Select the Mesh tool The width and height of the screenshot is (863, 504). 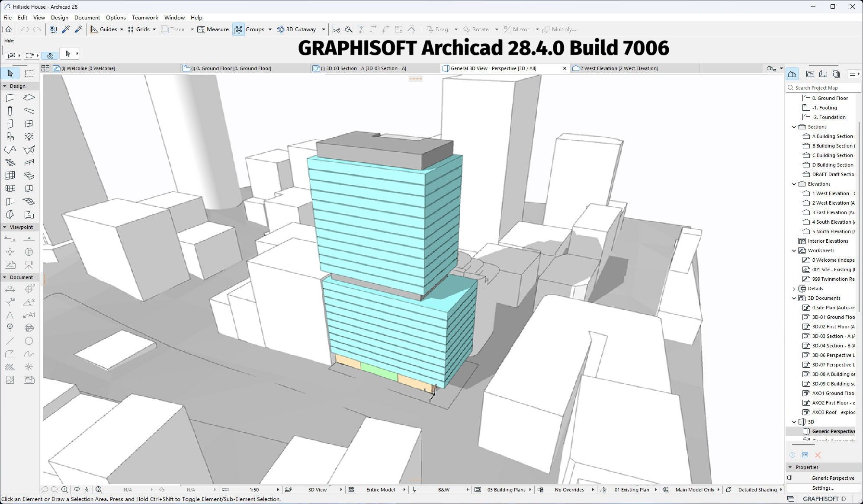(29, 202)
